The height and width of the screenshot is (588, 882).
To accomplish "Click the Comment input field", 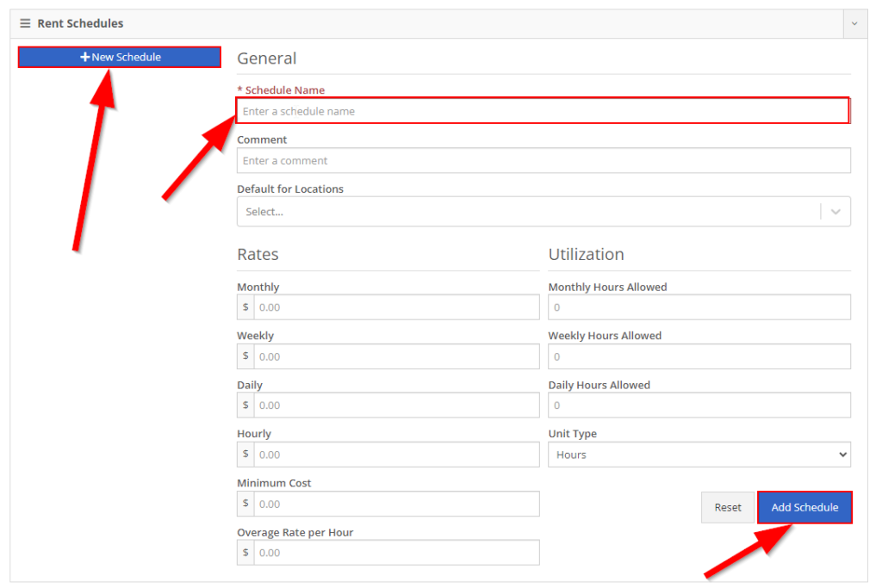I will [543, 160].
